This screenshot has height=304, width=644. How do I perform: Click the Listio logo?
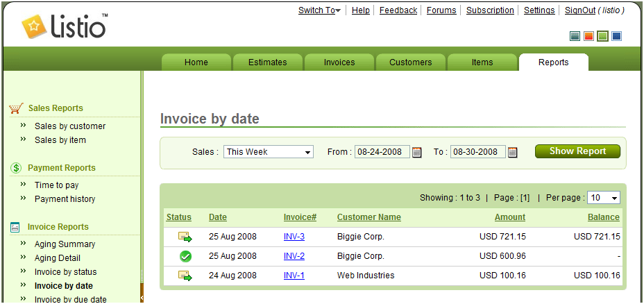(65, 26)
